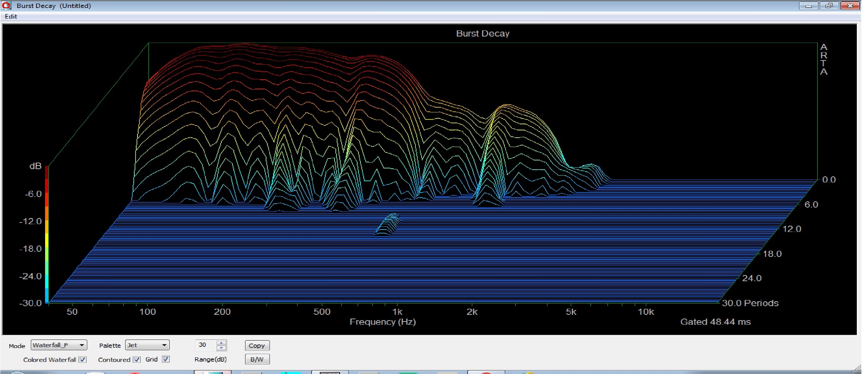
Task: Increase Range with the up spinner arrow
Action: pos(221,342)
